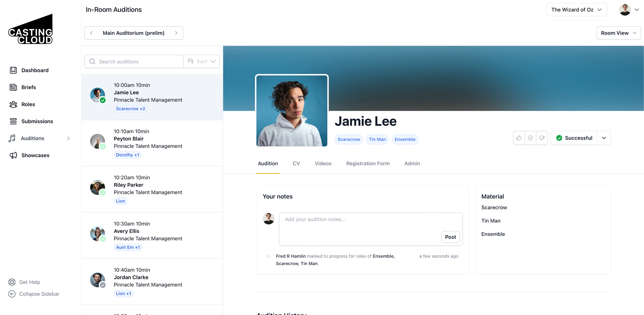Open the Successful status dropdown arrow
This screenshot has height=315, width=644.
604,138
